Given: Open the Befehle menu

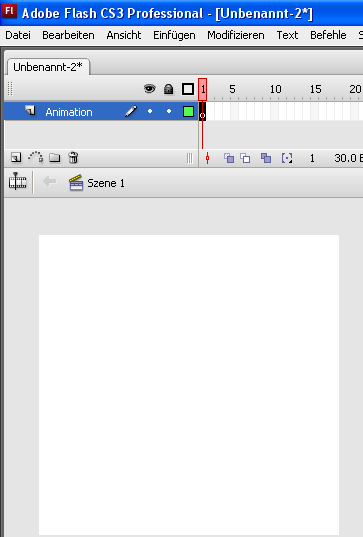Looking at the screenshot, I should pos(328,35).
